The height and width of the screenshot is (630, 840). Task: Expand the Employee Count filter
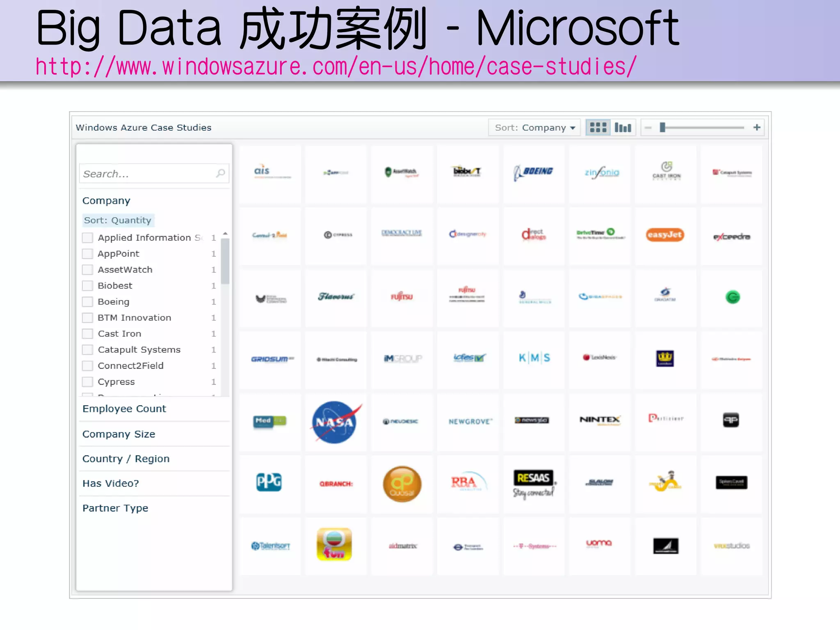point(124,409)
